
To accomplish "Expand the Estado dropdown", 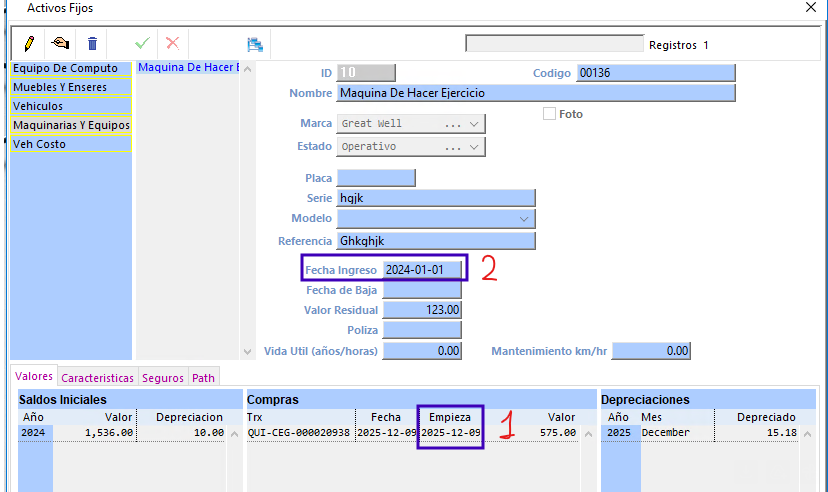I will [474, 147].
